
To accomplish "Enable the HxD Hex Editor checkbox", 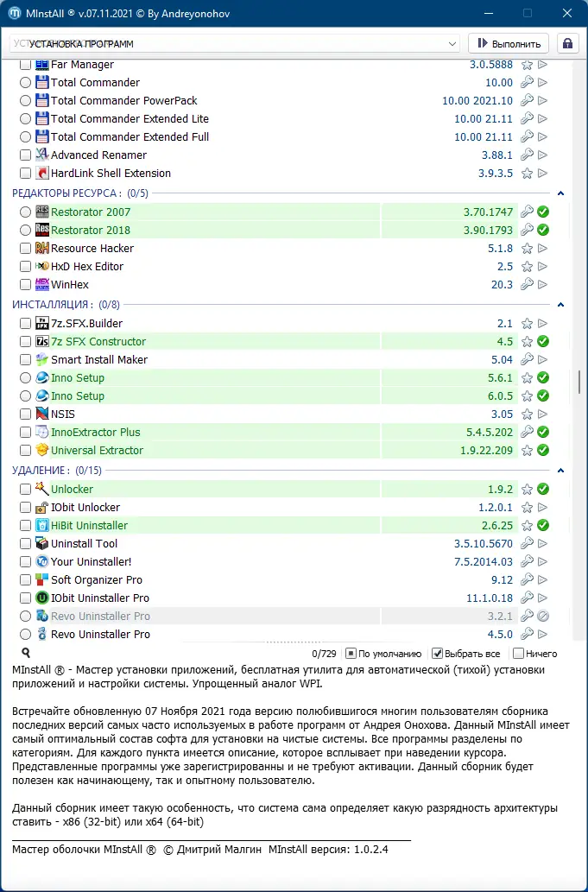I will pyautogui.click(x=26, y=267).
